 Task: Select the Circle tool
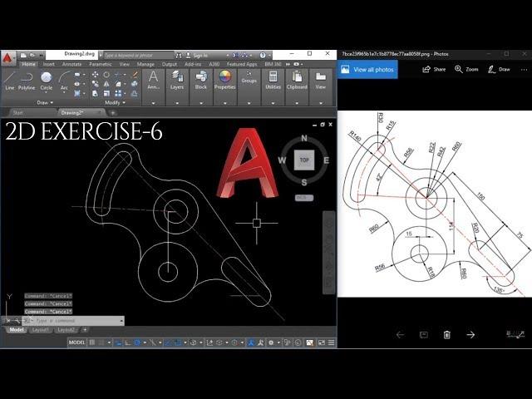tap(47, 80)
